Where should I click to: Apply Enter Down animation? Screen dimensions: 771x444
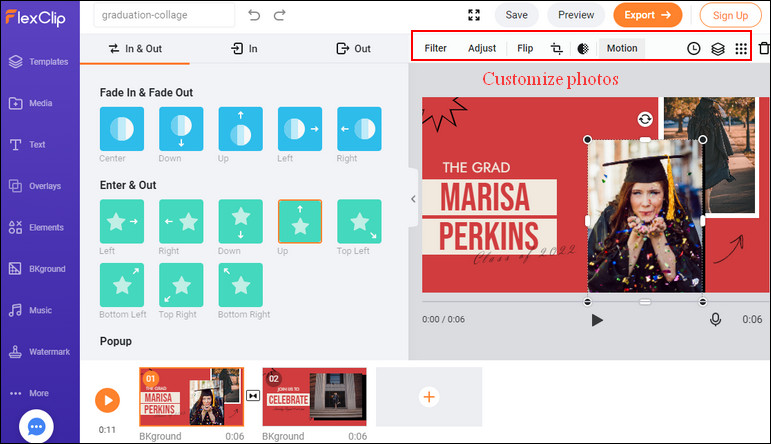click(240, 221)
